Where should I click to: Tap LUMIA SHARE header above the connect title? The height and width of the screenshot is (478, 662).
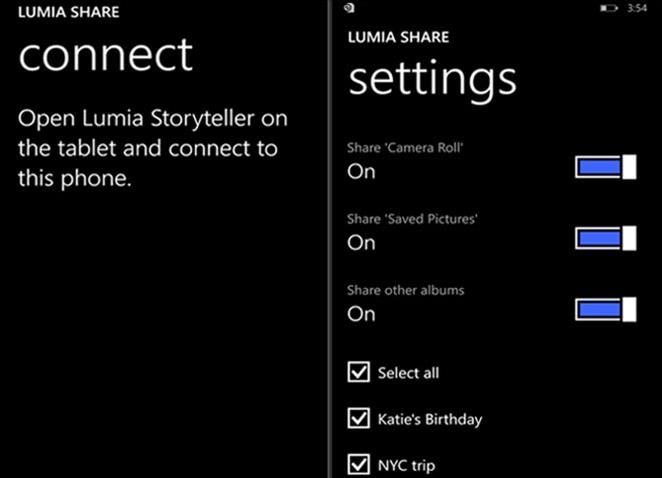click(x=69, y=14)
